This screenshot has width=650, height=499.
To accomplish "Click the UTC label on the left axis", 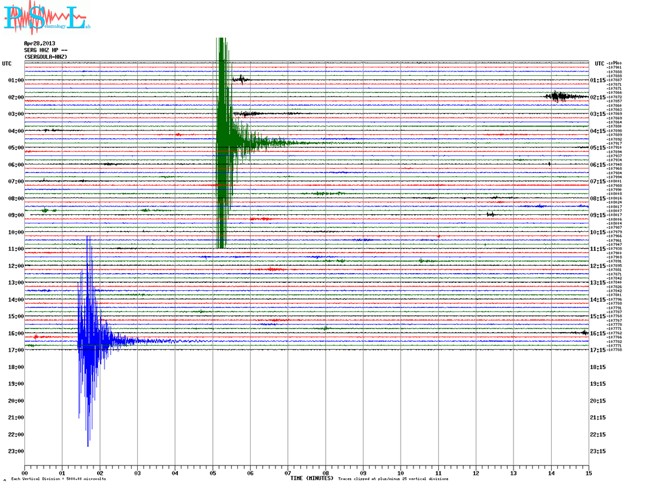I will (x=7, y=63).
